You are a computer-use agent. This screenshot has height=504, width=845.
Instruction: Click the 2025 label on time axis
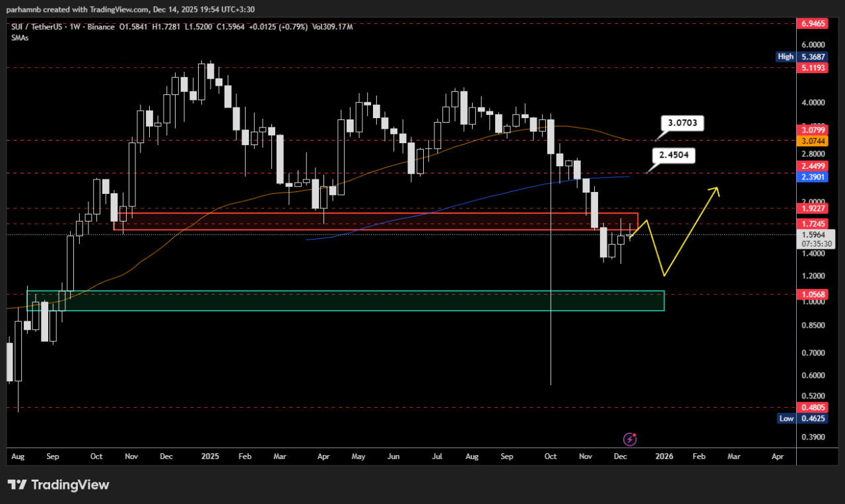point(210,456)
